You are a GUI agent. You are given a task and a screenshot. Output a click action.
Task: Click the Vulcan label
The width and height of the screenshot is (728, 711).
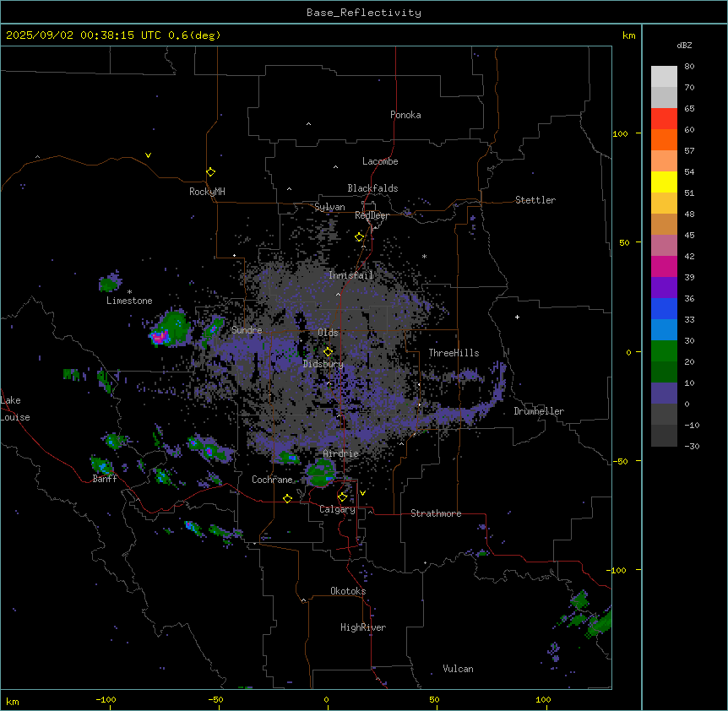point(459,669)
